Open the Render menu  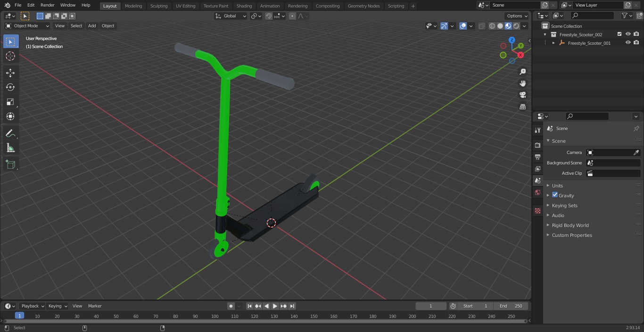(47, 5)
